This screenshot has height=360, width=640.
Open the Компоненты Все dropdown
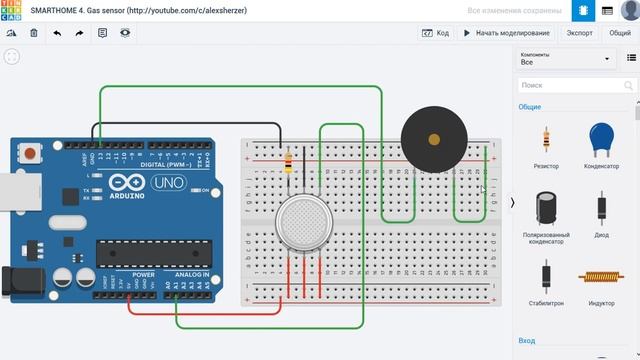[566, 59]
